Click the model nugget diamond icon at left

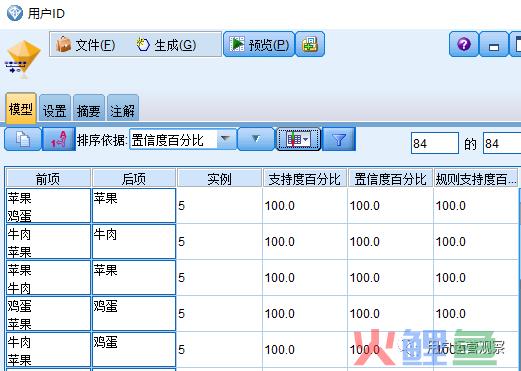23,58
